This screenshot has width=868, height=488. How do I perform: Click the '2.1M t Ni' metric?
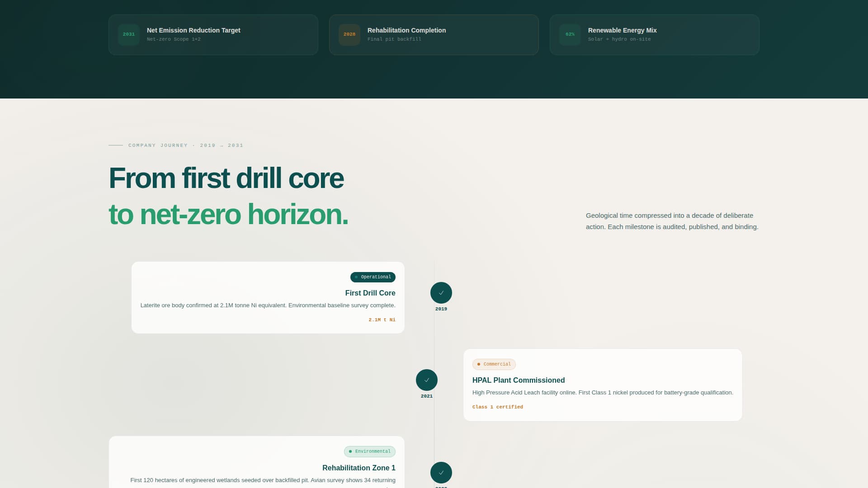pos(382,320)
